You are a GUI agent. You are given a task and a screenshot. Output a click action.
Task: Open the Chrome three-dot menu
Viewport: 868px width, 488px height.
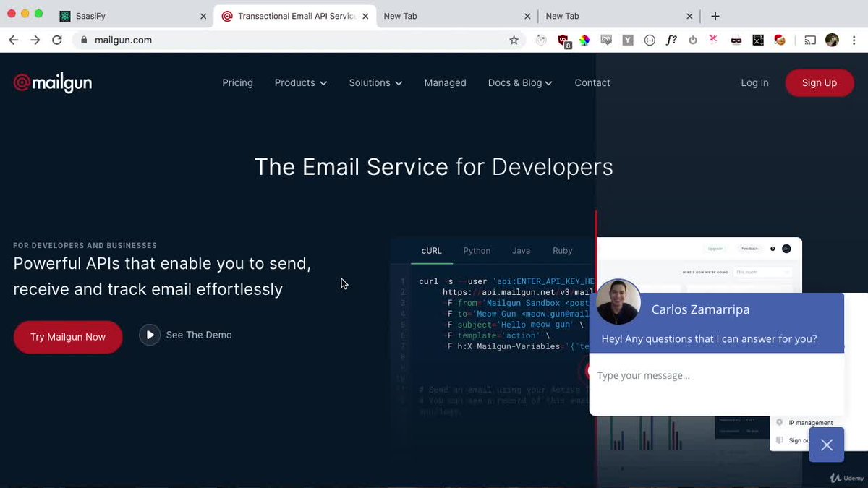pos(854,40)
